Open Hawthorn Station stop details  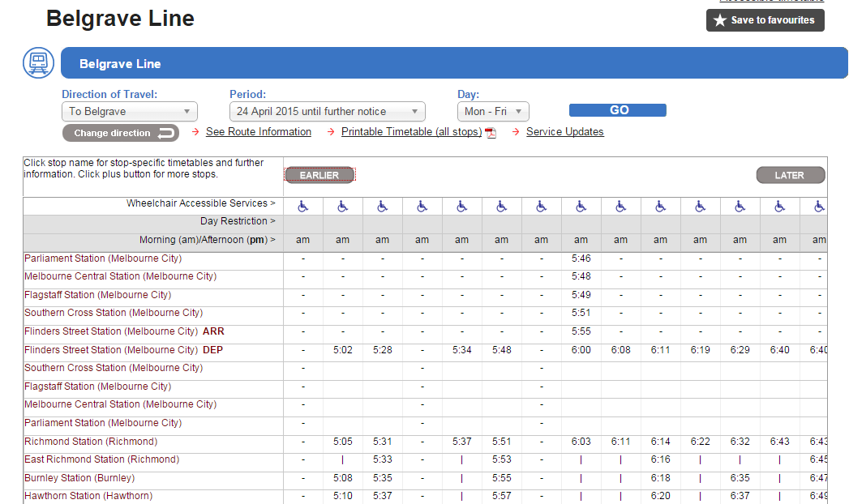(x=88, y=496)
